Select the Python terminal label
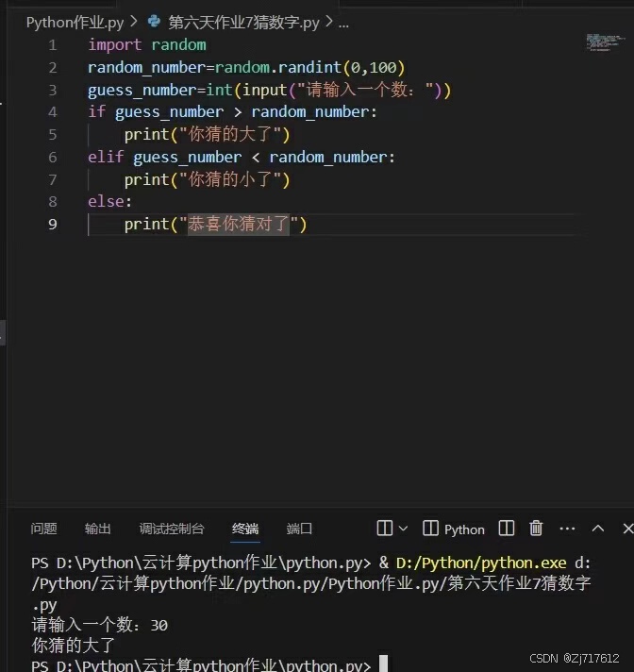This screenshot has width=634, height=672. coord(464,529)
